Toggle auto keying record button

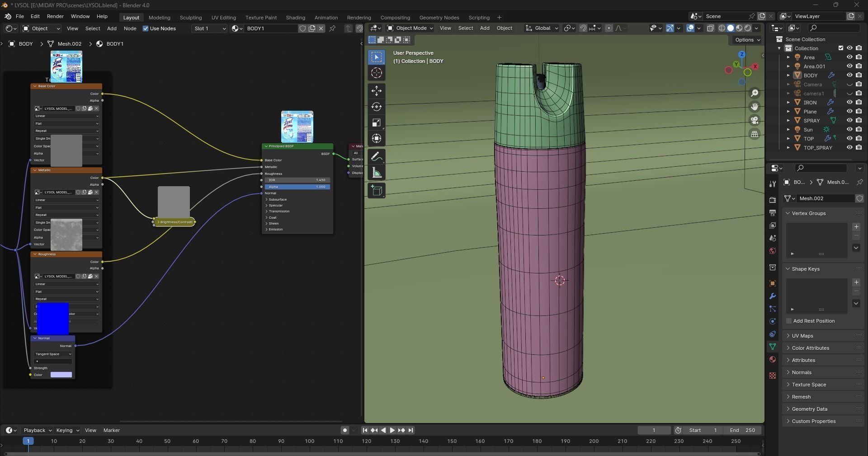click(x=344, y=430)
